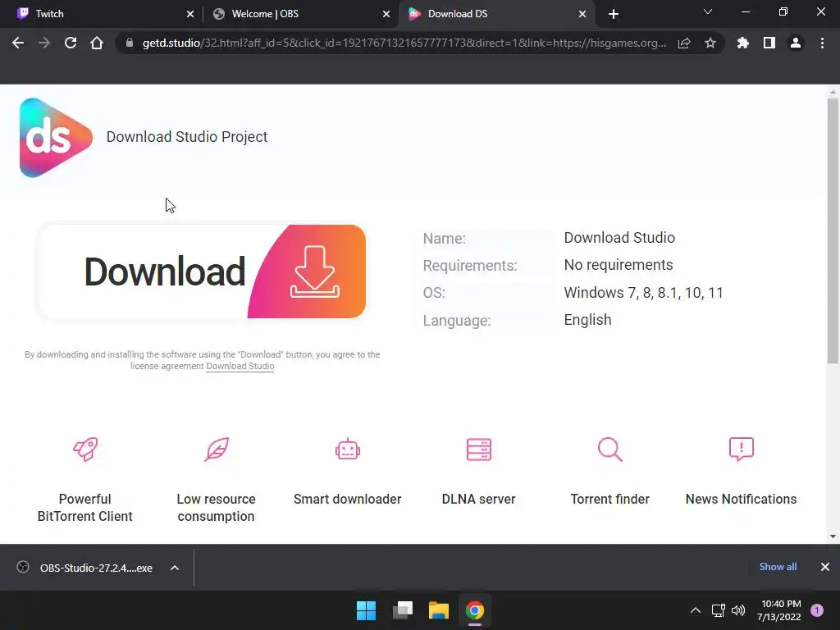The image size is (840, 630).
Task: Open File Explorer from taskbar
Action: click(x=439, y=610)
